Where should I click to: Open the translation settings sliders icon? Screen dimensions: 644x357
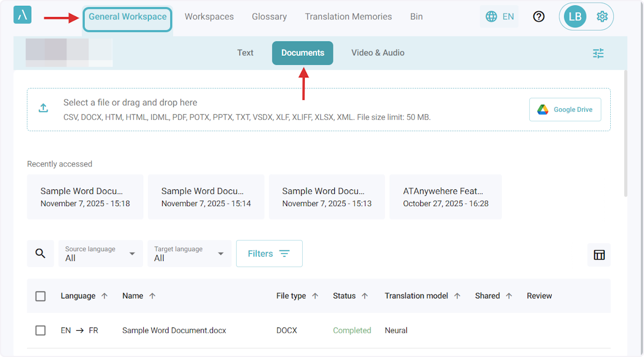tap(598, 53)
